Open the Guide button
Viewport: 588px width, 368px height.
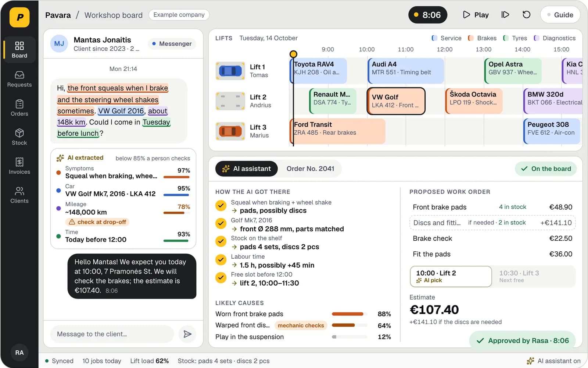560,15
